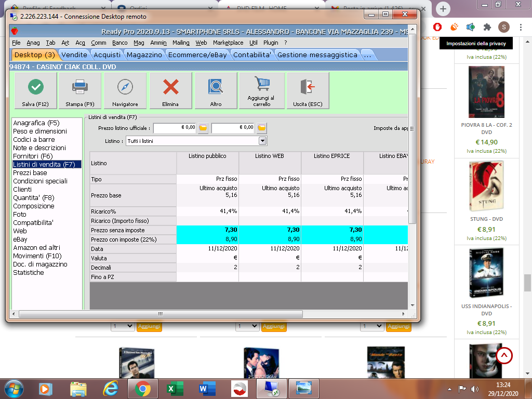Open the Chrome profile avatar S
The width and height of the screenshot is (532, 399).
click(x=504, y=27)
